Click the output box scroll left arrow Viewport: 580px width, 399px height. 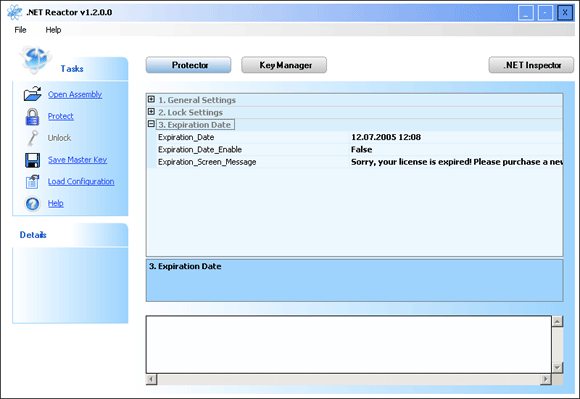pos(152,379)
